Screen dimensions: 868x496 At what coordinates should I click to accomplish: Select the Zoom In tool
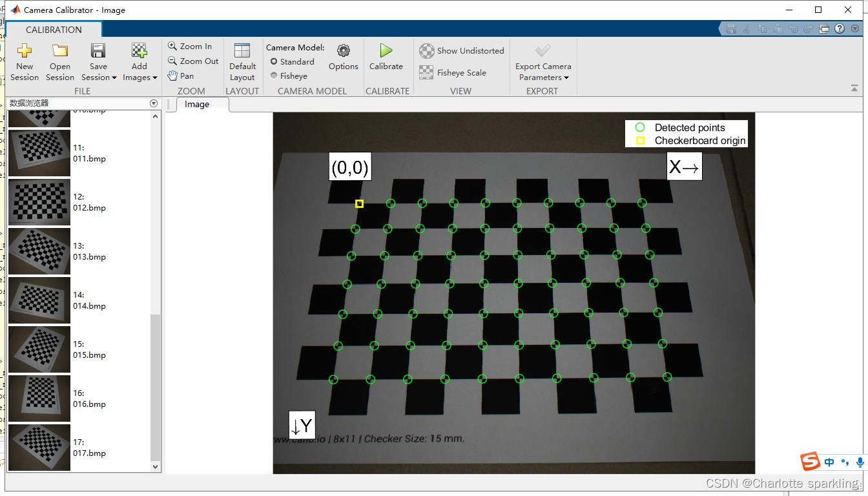pos(190,46)
